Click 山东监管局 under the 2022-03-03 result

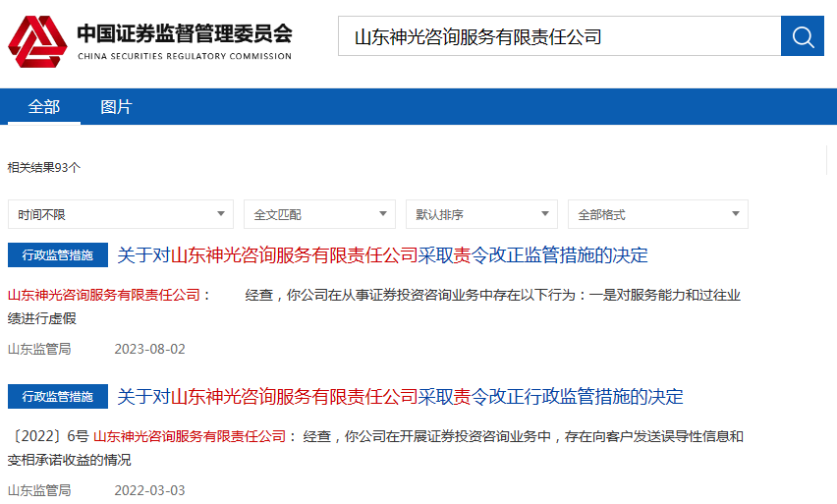39,490
